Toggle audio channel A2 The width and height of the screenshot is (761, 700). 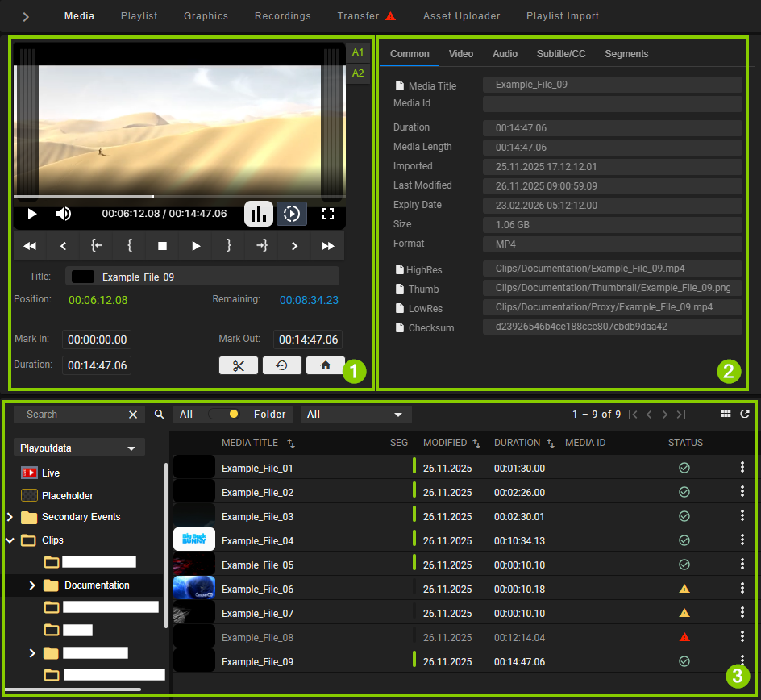tap(358, 73)
